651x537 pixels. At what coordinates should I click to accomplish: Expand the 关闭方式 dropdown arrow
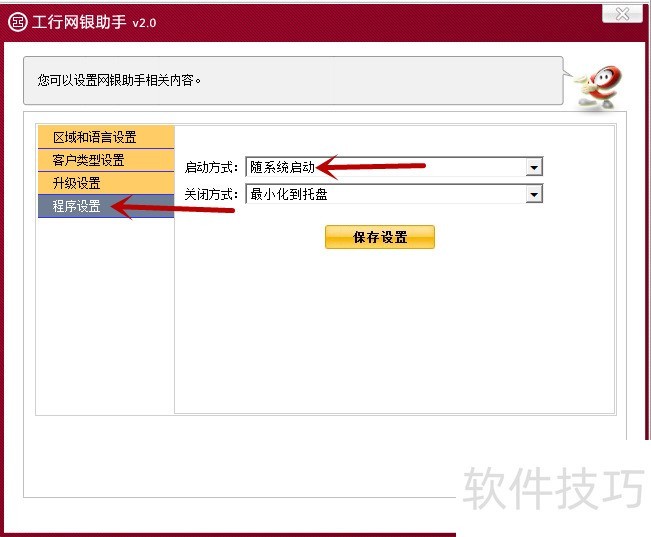534,194
